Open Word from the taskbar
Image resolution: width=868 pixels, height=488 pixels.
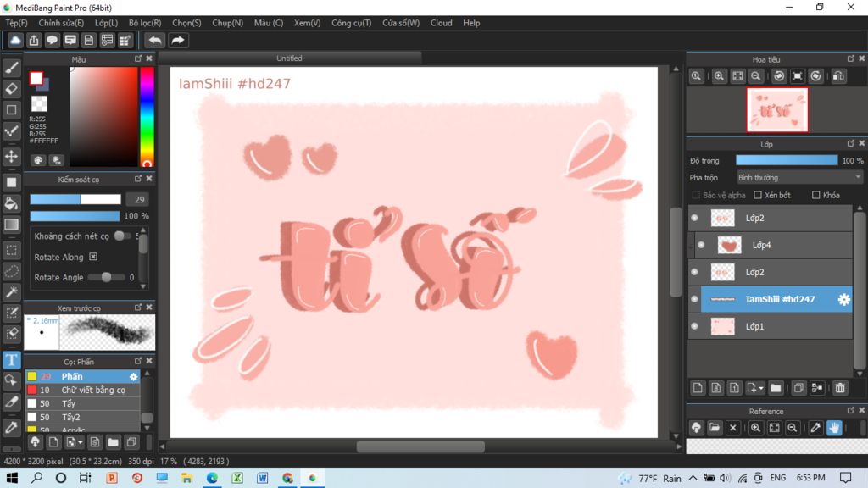263,478
